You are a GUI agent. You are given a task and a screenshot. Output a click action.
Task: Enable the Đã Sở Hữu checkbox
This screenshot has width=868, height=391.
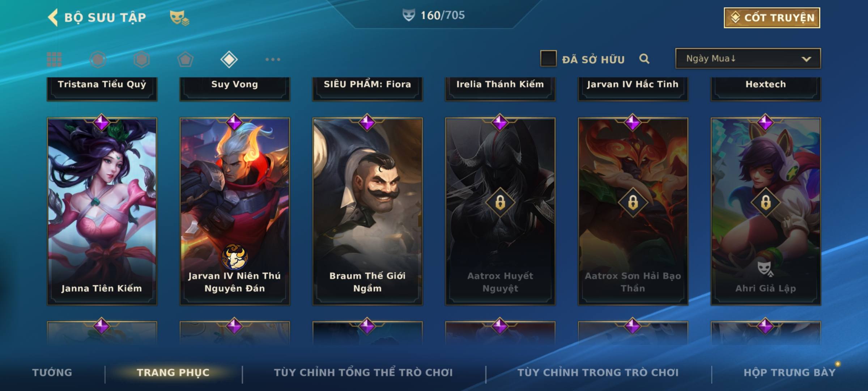click(548, 58)
